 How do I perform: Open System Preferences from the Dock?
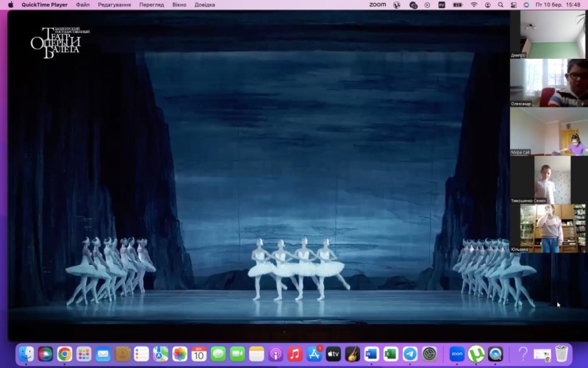tap(429, 354)
